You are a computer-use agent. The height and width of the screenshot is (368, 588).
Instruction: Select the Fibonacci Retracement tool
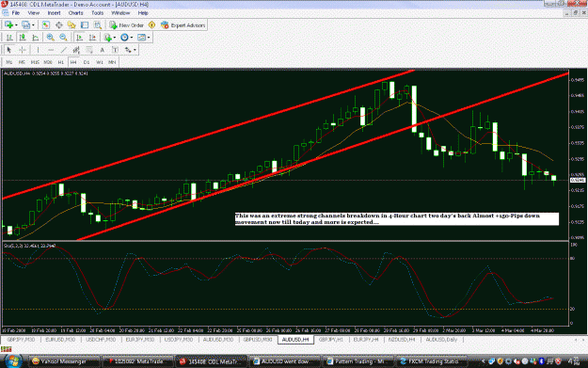[89, 50]
